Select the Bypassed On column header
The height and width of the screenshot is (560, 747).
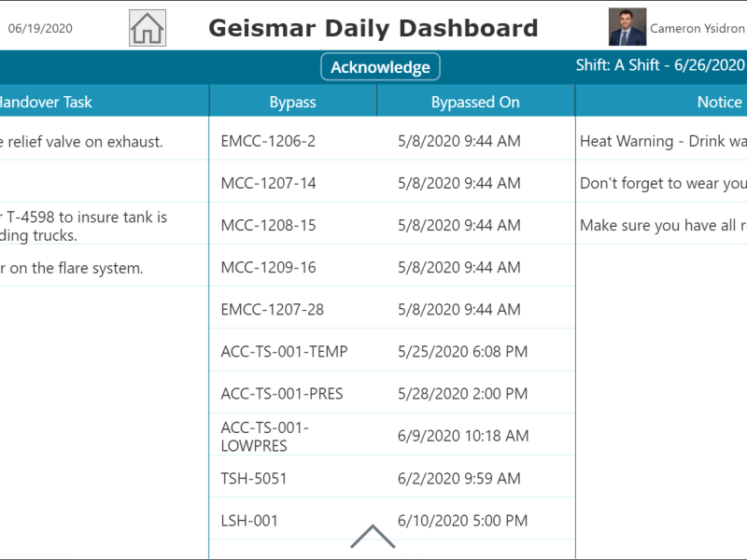click(x=475, y=102)
